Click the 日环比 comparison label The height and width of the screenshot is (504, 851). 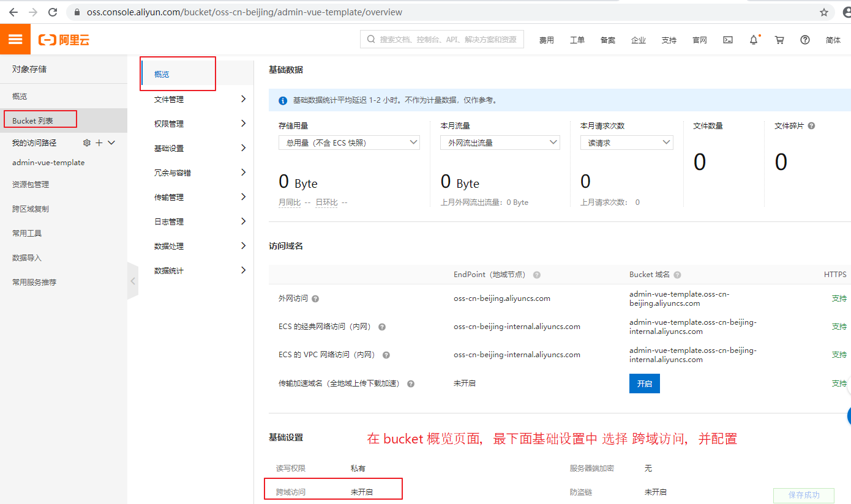(326, 202)
